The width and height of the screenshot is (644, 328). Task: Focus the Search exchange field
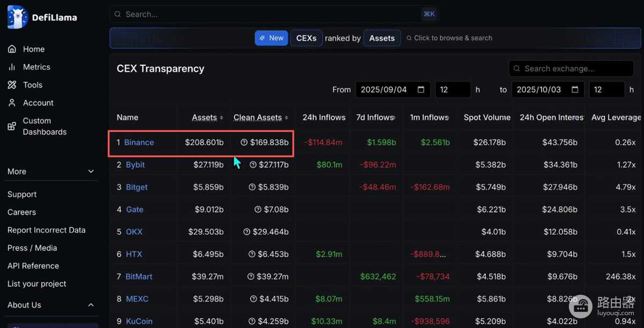pyautogui.click(x=571, y=69)
